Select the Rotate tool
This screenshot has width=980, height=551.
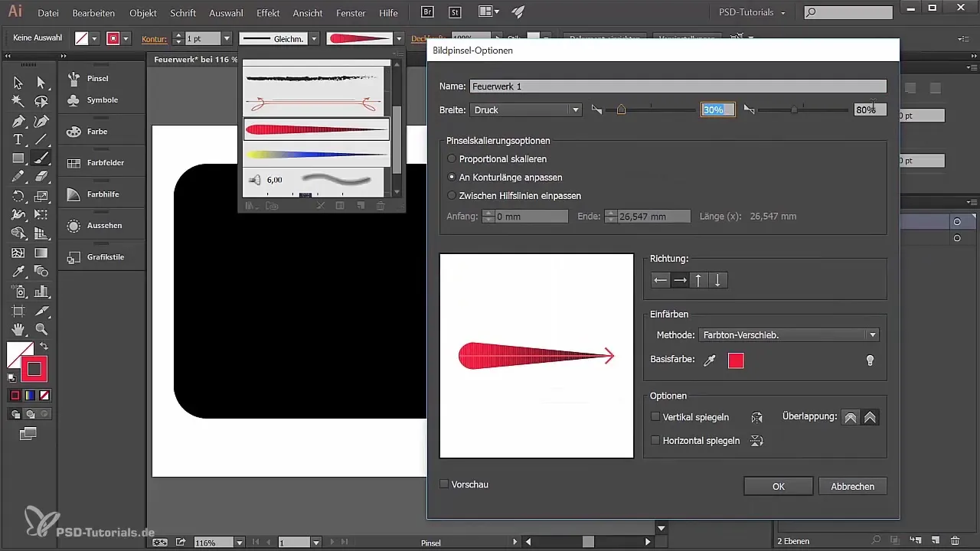click(x=18, y=197)
